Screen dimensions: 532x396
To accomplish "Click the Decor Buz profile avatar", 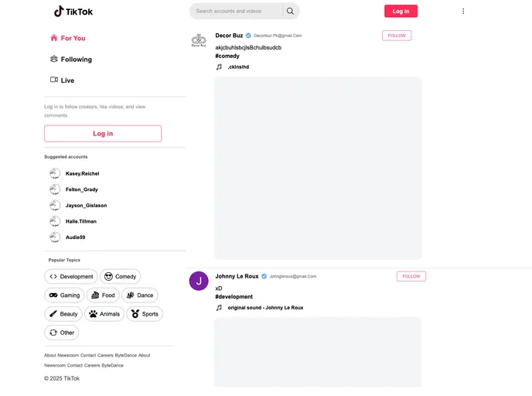I will click(x=199, y=40).
